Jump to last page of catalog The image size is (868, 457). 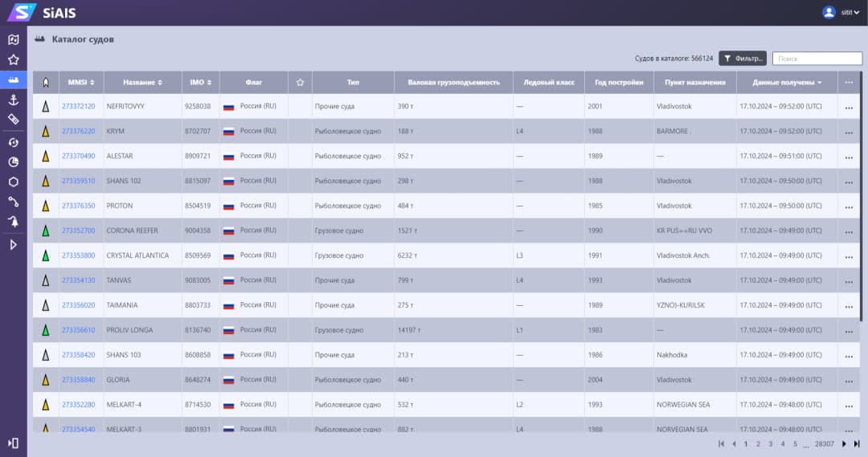click(857, 443)
